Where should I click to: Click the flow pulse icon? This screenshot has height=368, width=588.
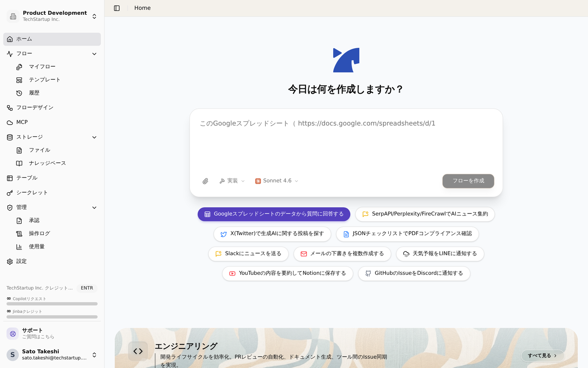pyautogui.click(x=10, y=54)
